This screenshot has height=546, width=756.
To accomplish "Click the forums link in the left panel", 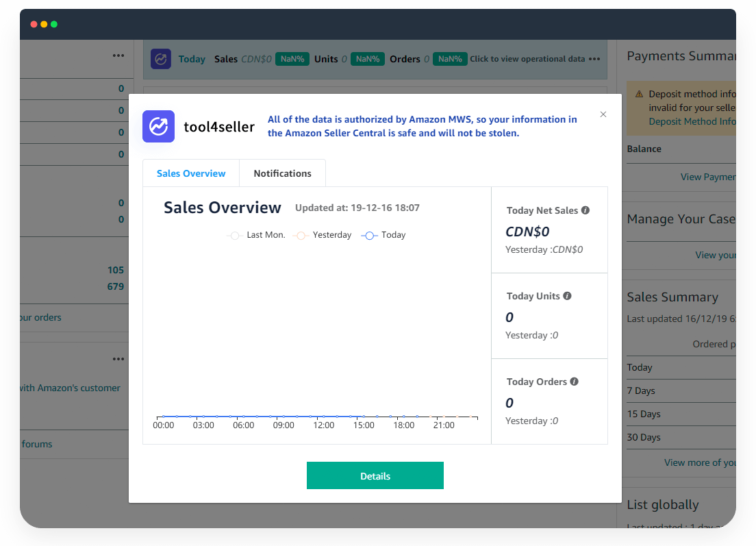I will tap(37, 444).
